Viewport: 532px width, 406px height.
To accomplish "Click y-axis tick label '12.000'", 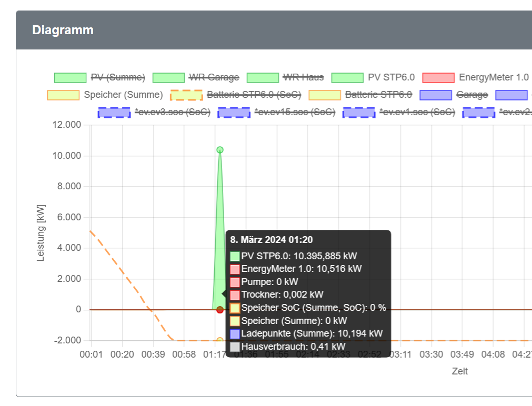I will click(x=67, y=125).
